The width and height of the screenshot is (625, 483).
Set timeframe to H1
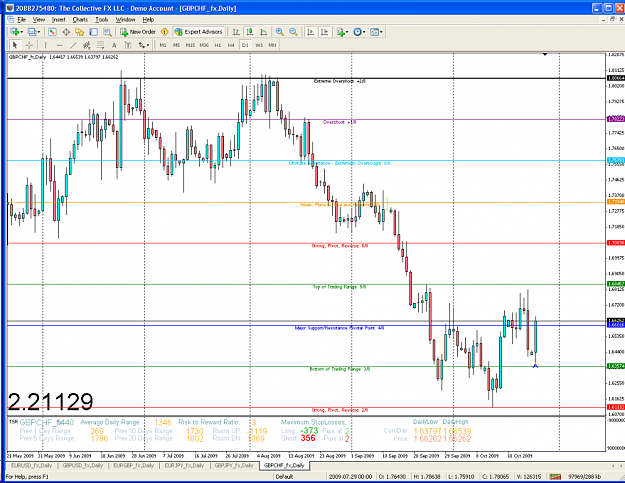click(218, 45)
